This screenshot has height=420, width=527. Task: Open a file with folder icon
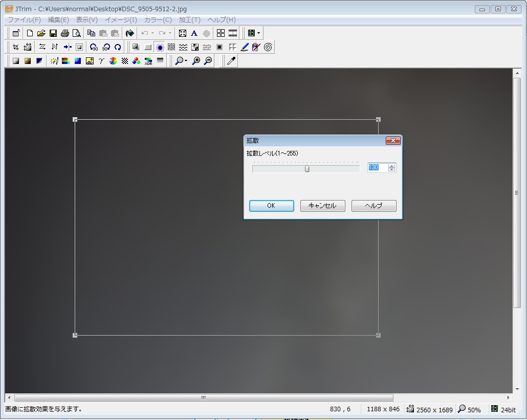pyautogui.click(x=41, y=33)
